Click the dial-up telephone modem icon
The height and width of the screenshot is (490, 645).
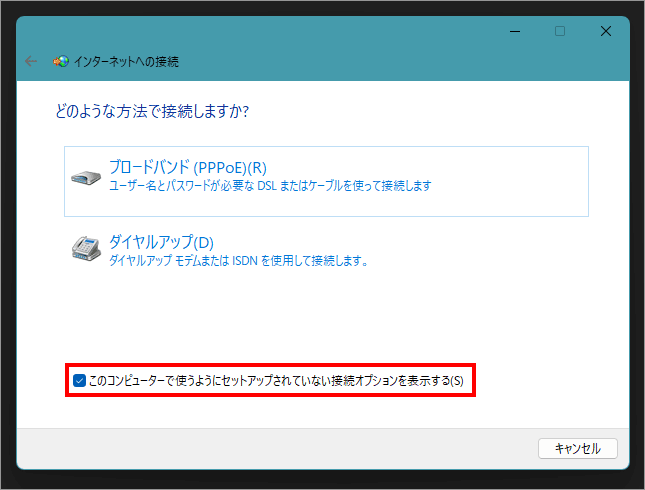pyautogui.click(x=86, y=250)
